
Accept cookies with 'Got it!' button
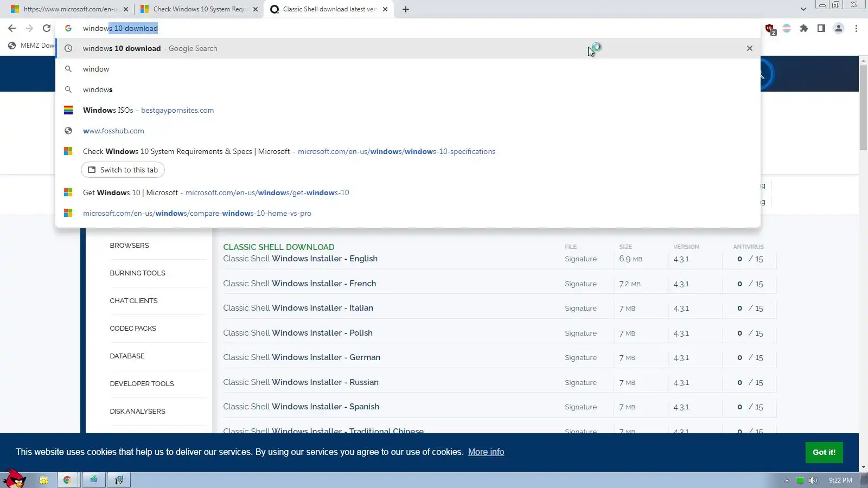(824, 452)
